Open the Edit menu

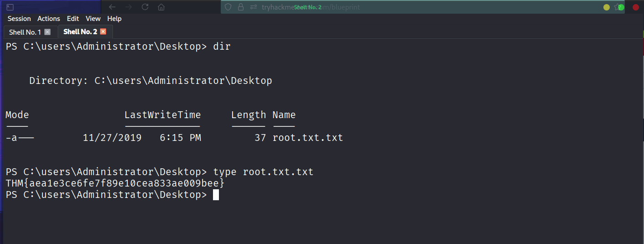[x=73, y=19]
